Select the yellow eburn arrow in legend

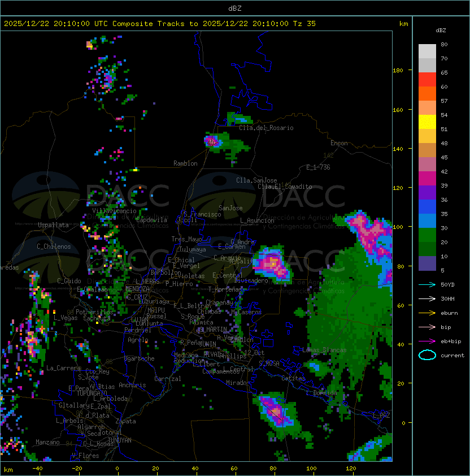[x=427, y=313]
